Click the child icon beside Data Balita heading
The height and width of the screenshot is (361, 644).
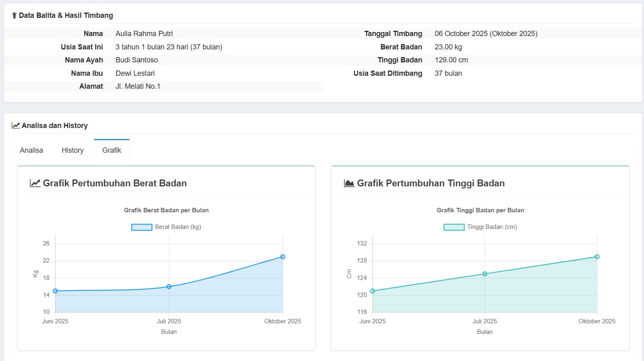(x=14, y=16)
